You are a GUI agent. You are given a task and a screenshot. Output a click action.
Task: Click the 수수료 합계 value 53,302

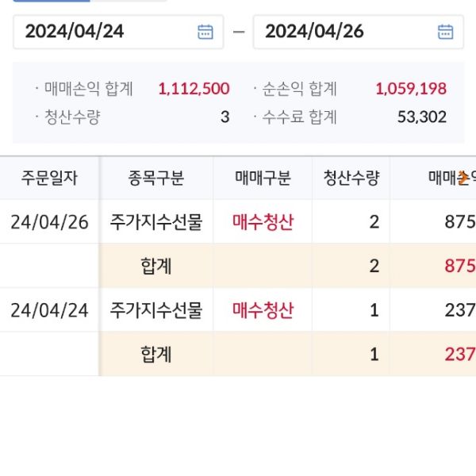click(x=421, y=117)
